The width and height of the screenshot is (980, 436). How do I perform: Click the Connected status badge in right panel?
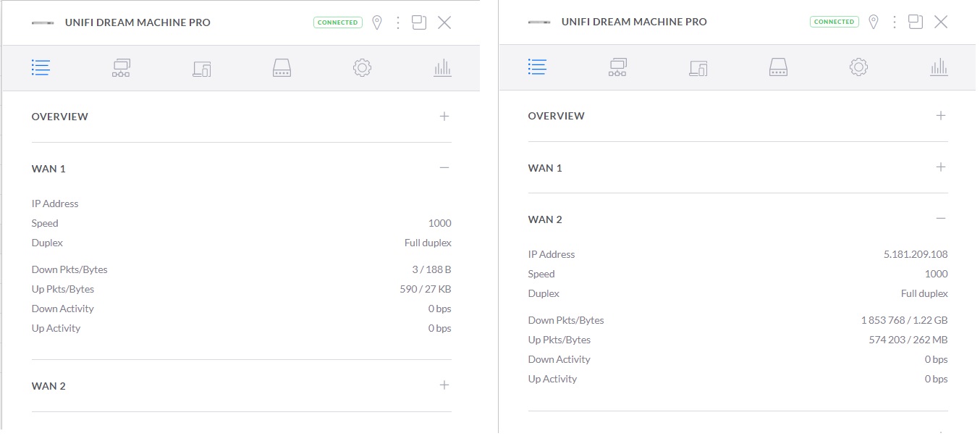[x=834, y=22]
